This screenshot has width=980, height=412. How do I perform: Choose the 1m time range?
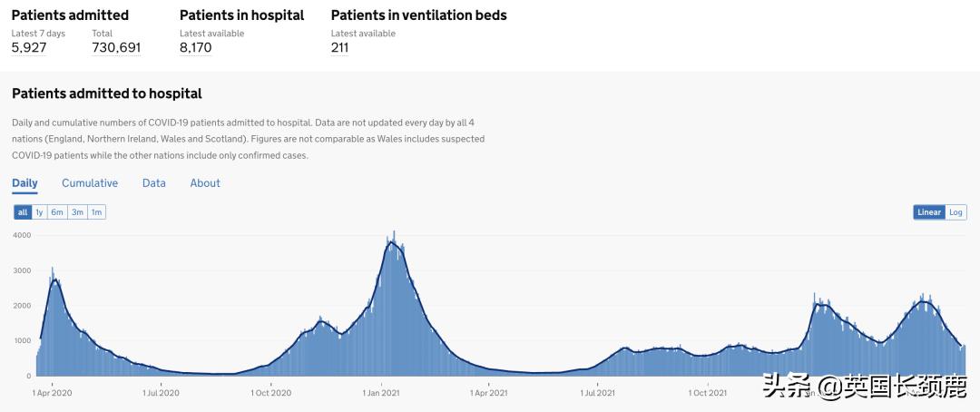coord(96,212)
